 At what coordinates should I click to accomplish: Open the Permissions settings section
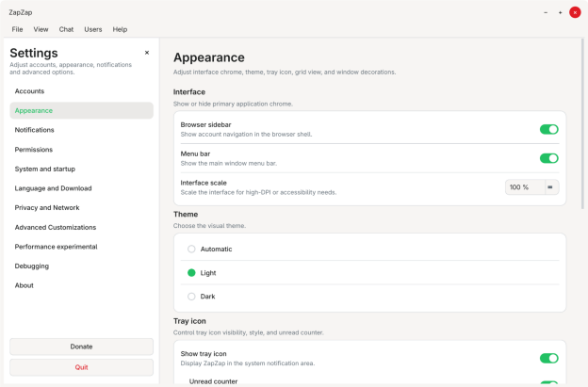81,150
